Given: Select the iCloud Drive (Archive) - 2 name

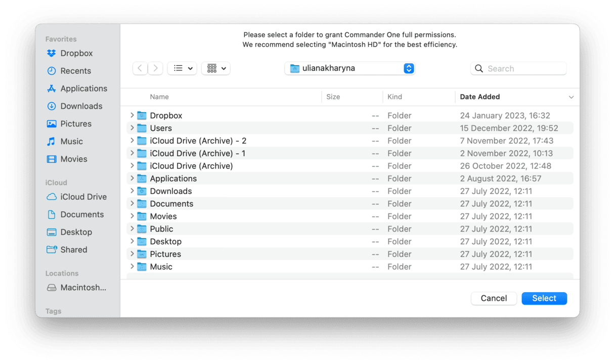Looking at the screenshot, I should coord(198,141).
